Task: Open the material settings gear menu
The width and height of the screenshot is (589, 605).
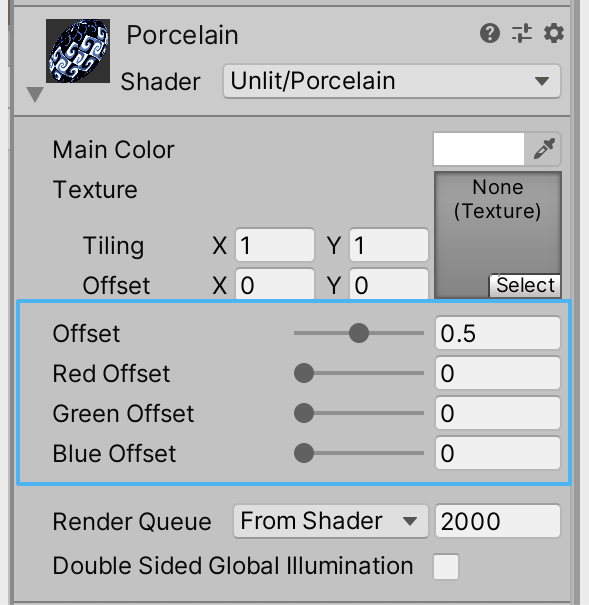Action: (x=554, y=33)
